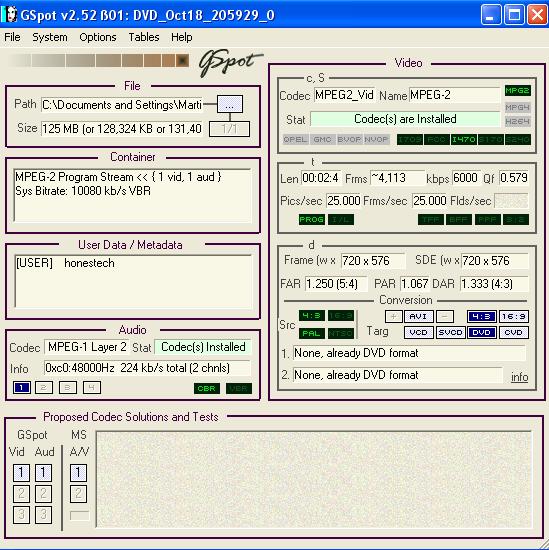Click the Src NTSC indicator
549x550 pixels.
(341, 333)
